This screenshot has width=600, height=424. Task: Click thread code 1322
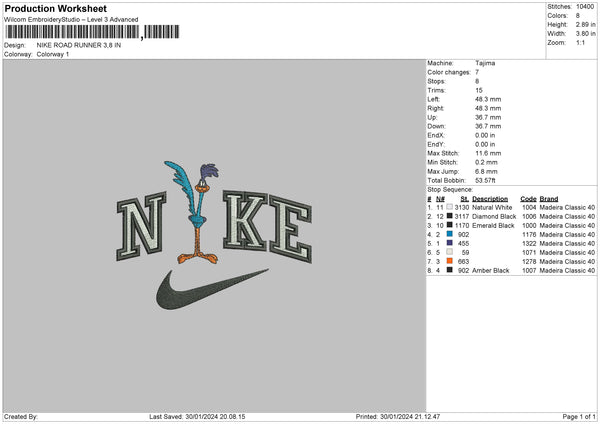529,243
